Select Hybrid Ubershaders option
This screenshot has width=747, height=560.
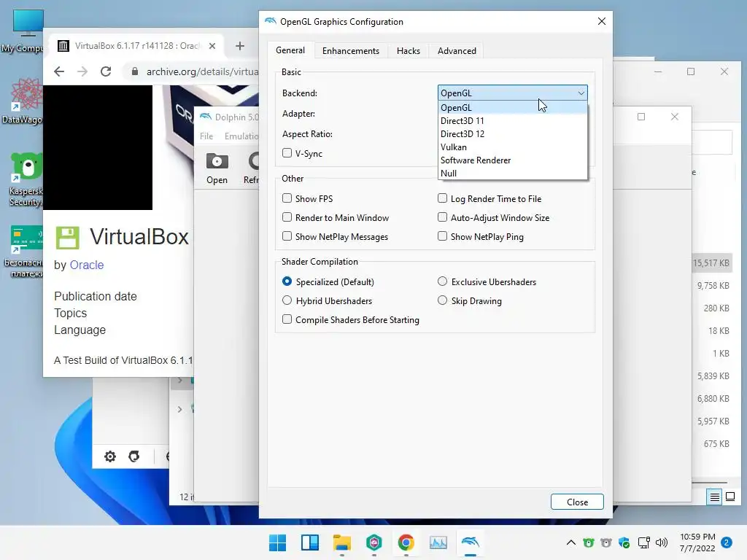(x=287, y=300)
